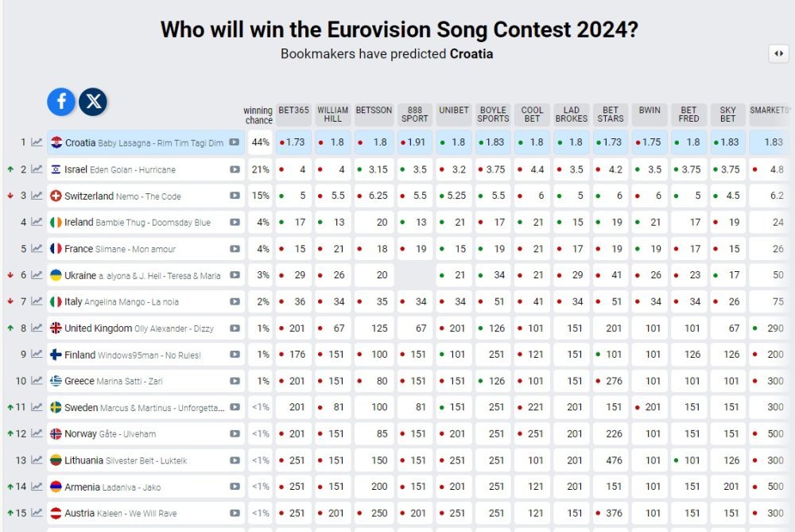Click the winning chance column header
Screen dimensions: 795x532
tap(258, 115)
